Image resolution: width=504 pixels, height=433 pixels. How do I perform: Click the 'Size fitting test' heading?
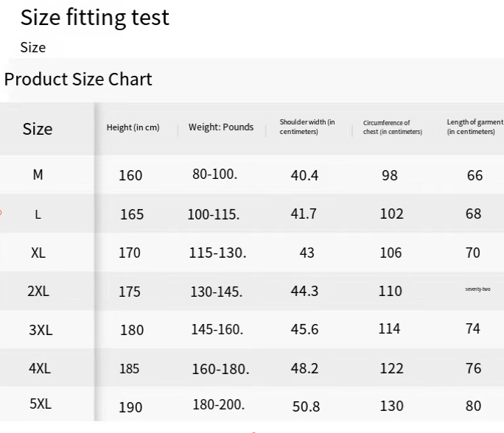94,17
